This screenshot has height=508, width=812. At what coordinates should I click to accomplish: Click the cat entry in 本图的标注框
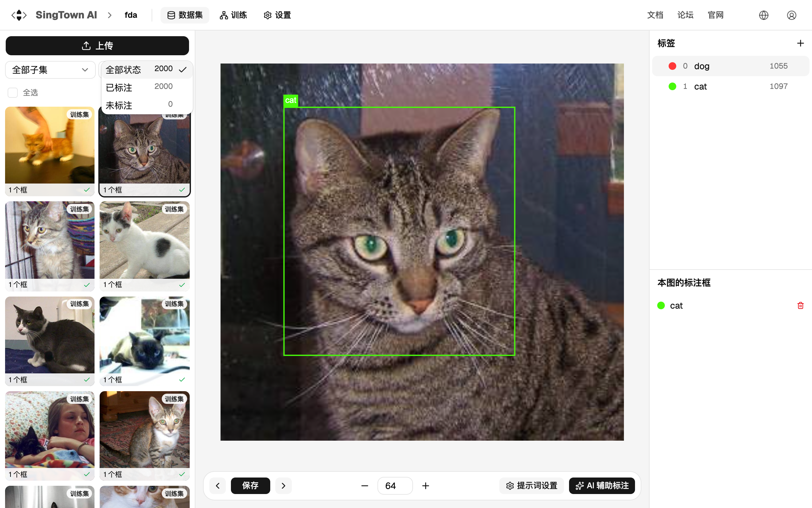[x=730, y=305]
